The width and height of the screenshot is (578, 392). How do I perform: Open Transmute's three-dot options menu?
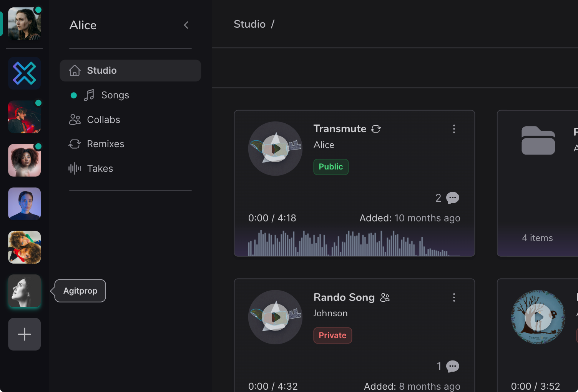coord(454,129)
